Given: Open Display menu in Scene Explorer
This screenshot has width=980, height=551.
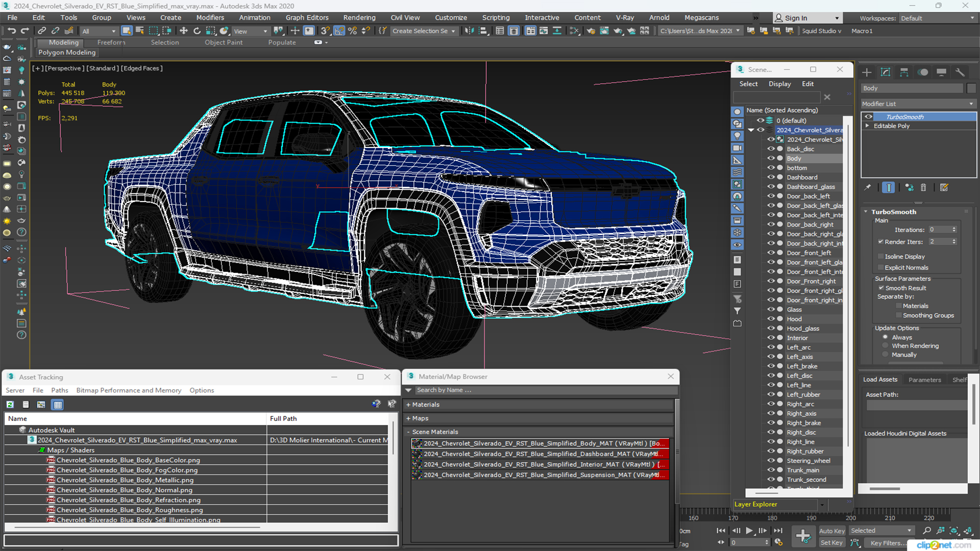Looking at the screenshot, I should coord(779,84).
